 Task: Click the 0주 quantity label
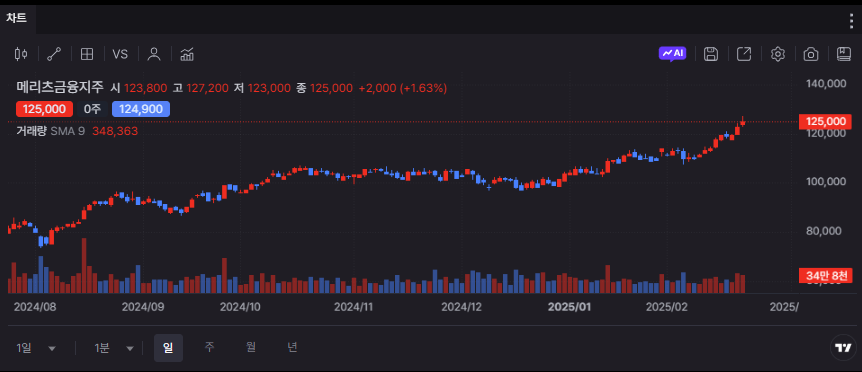92,109
